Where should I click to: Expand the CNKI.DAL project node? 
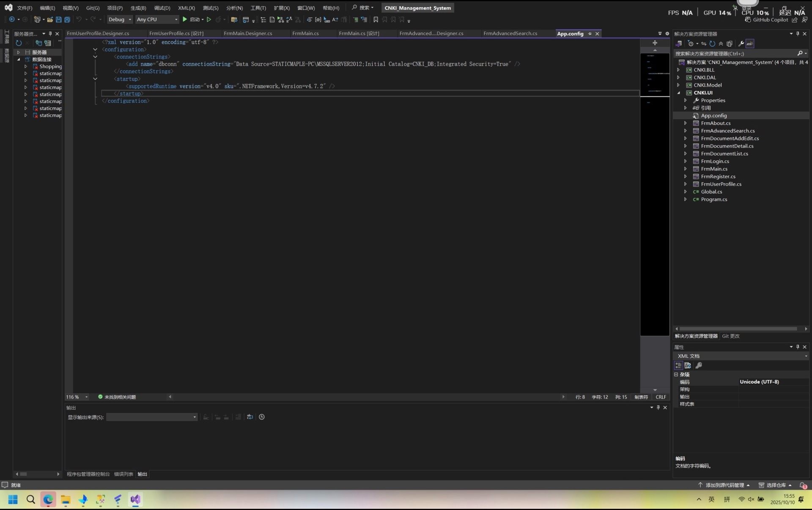(678, 78)
